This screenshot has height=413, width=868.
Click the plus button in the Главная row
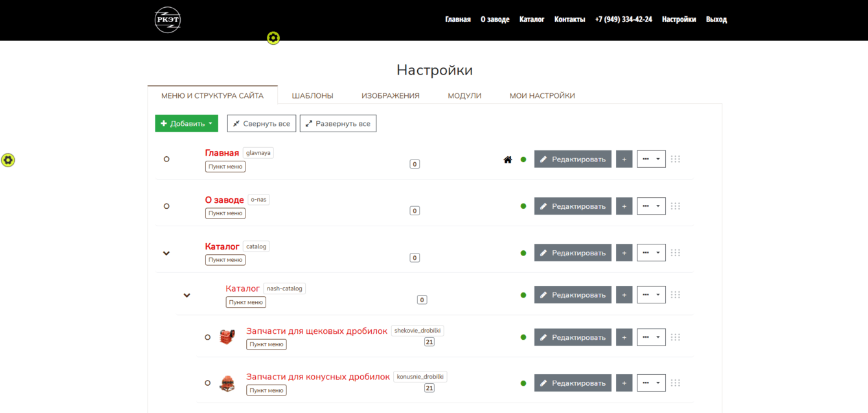point(624,159)
